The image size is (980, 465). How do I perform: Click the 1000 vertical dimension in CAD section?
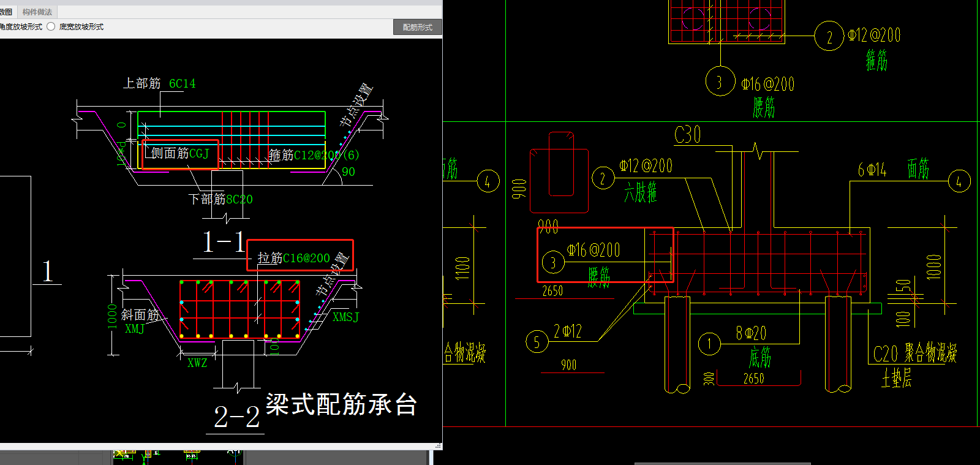(933, 267)
